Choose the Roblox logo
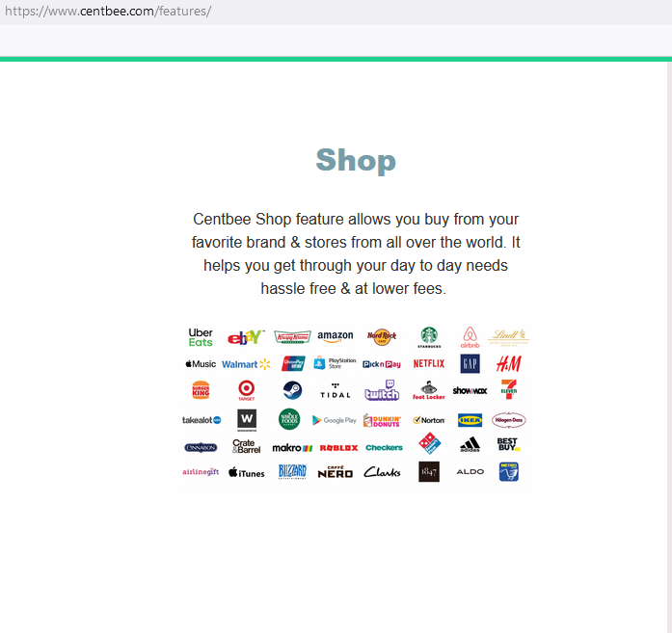Image resolution: width=672 pixels, height=633 pixels. 338,448
